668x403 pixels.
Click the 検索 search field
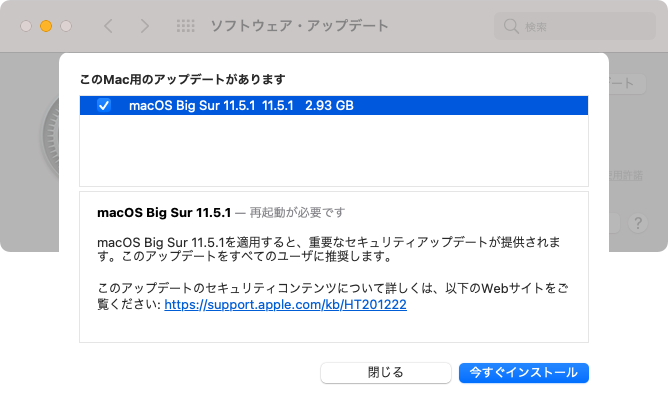575,26
